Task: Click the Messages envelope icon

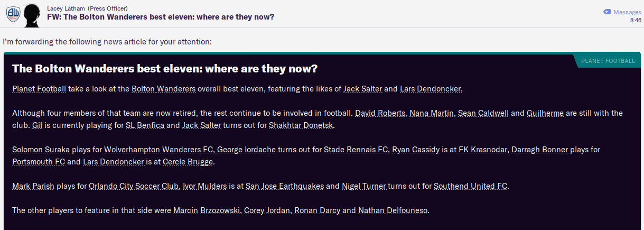Action: (x=607, y=12)
